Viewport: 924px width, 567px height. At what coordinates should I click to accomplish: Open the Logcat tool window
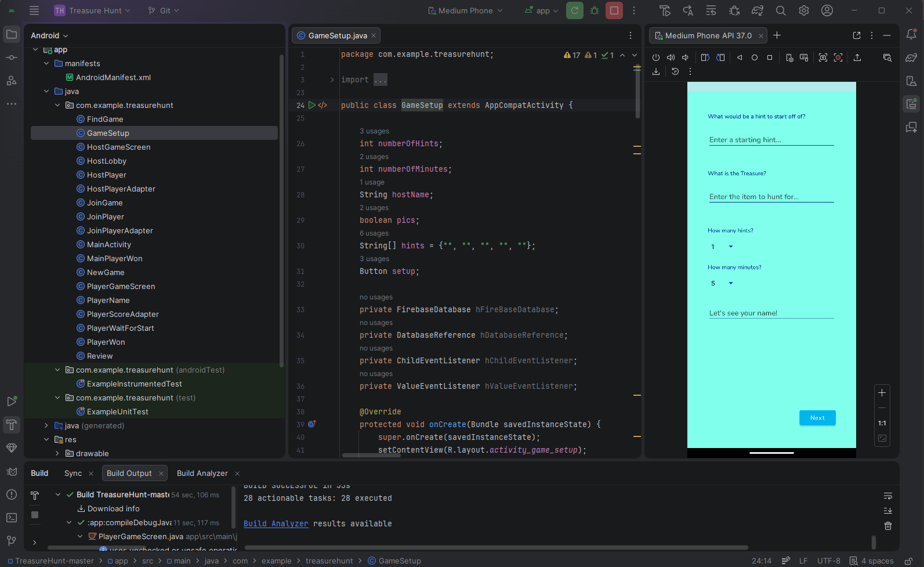tap(12, 471)
